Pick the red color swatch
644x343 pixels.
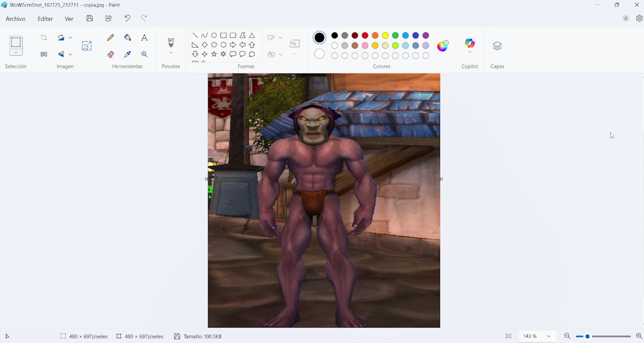pyautogui.click(x=365, y=35)
